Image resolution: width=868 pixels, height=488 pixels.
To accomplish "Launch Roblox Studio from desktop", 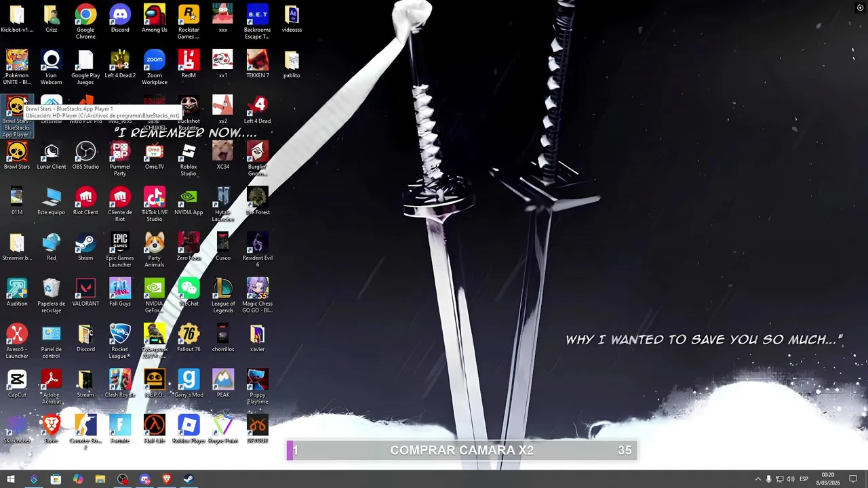I will [189, 159].
